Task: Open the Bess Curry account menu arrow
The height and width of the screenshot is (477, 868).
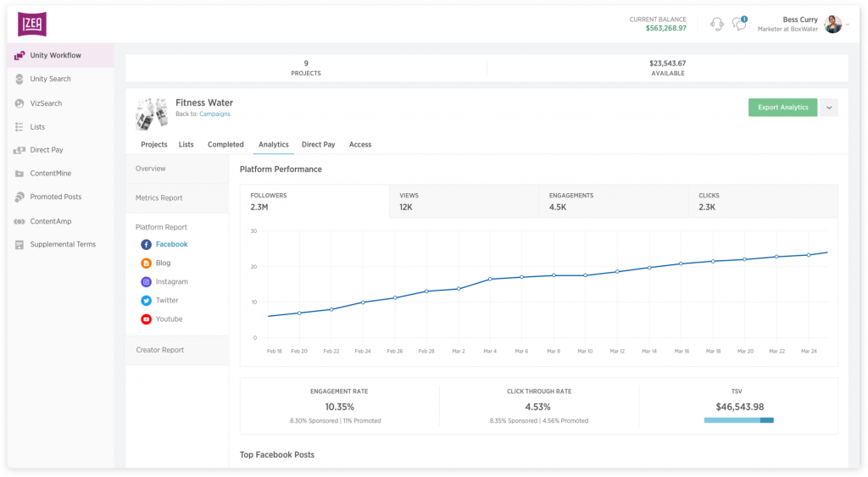Action: pos(848,24)
